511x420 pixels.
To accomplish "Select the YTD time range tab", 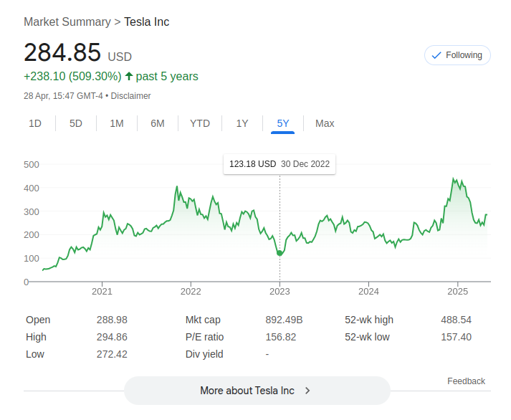I will click(200, 123).
